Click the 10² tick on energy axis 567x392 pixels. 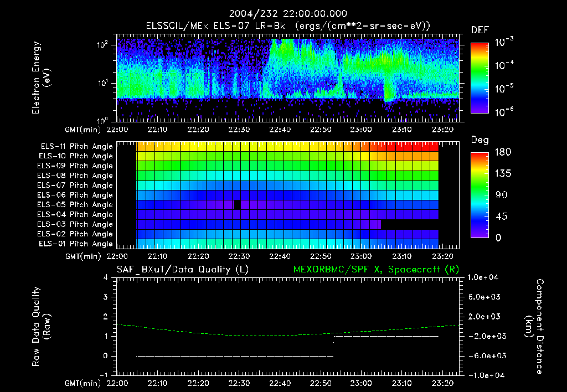tap(103, 44)
